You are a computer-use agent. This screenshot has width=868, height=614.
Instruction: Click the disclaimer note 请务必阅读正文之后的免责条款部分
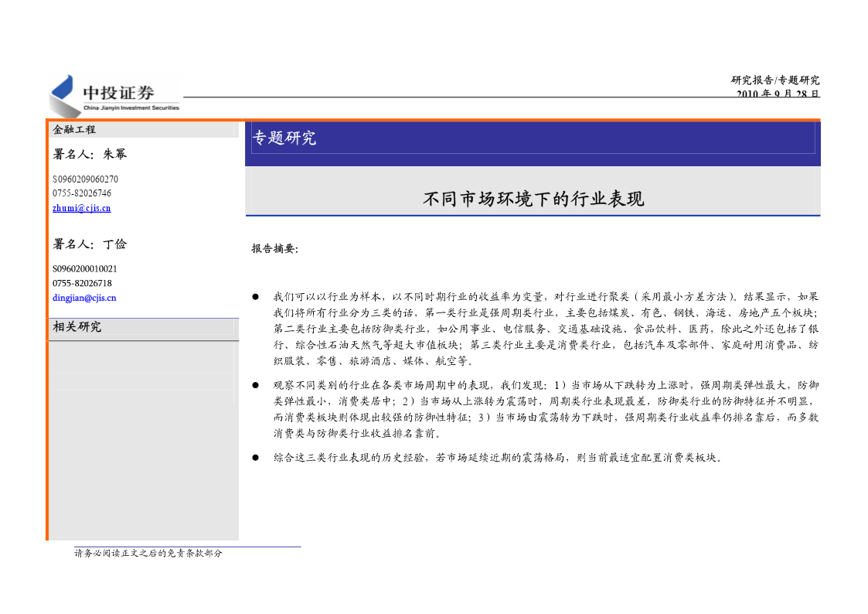(148, 553)
